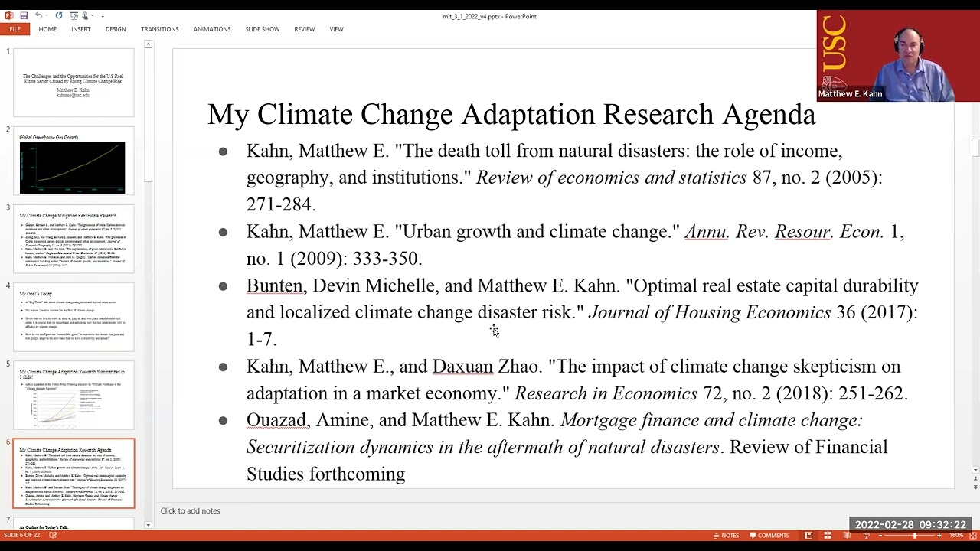Click text "Research in Economics"
This screenshot has height=551, width=980.
(x=606, y=393)
